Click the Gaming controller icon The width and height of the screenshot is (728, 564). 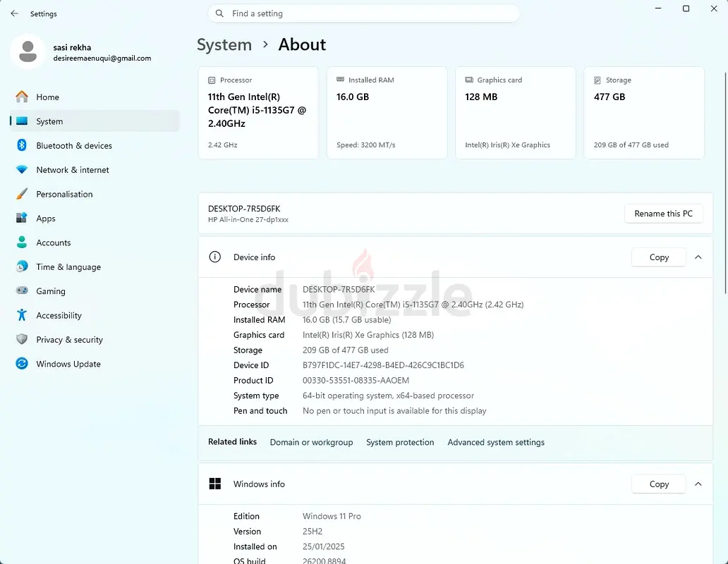pyautogui.click(x=22, y=290)
